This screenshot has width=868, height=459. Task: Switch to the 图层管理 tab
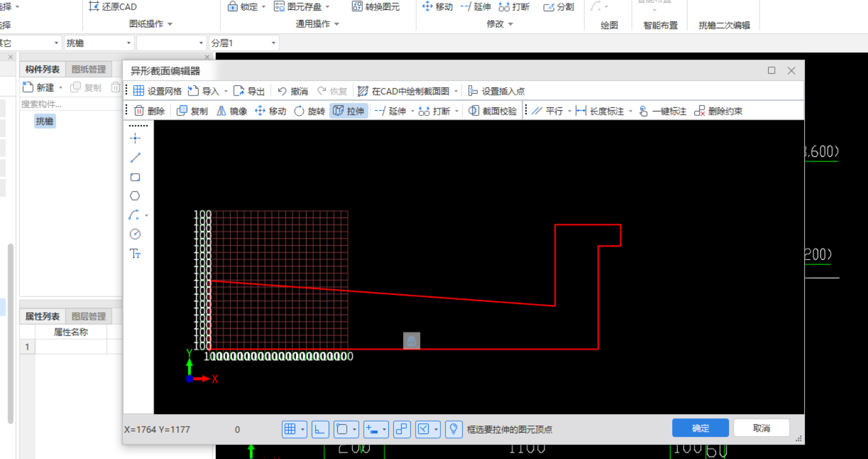89,316
